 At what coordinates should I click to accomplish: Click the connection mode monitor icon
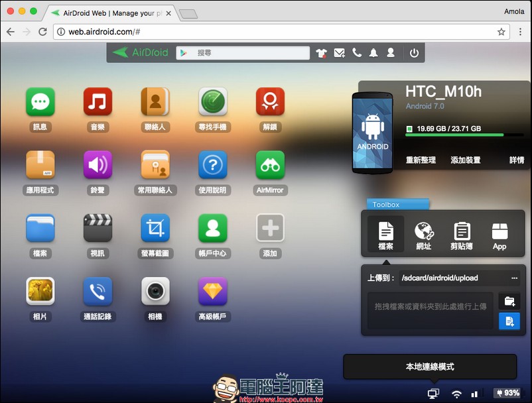[x=433, y=393]
